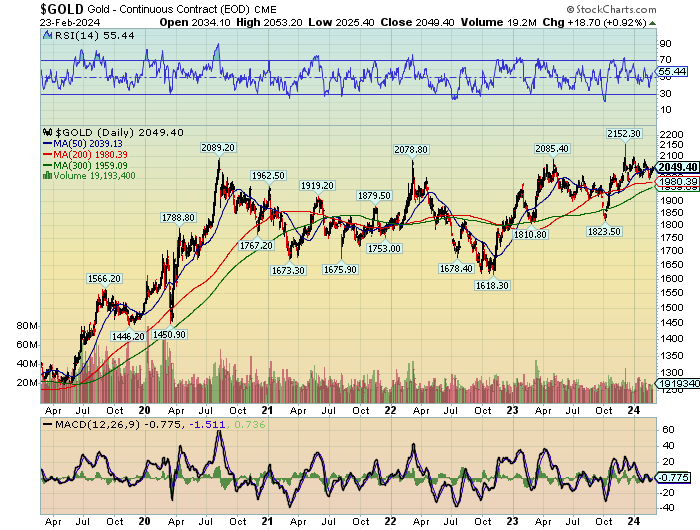
Task: Click the 2078.80 peak price annotation
Action: (x=410, y=149)
